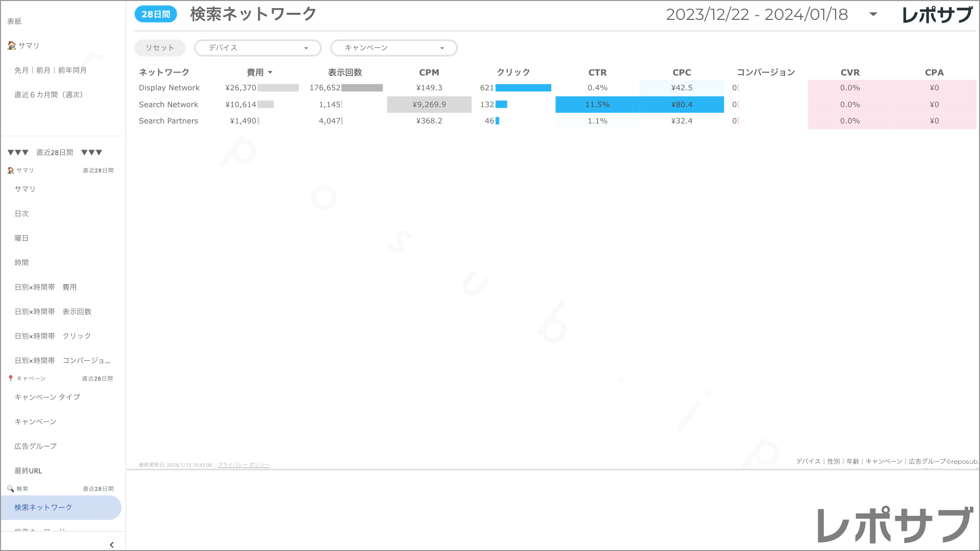Click the 先月|前月|前年同月 sidebar entry
The height and width of the screenshot is (551, 980).
tap(48, 70)
